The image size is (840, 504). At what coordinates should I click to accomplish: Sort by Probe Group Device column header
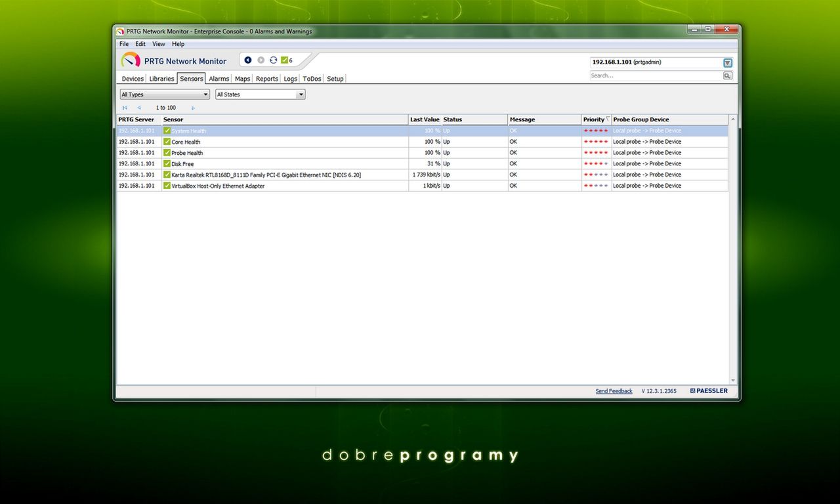(x=670, y=119)
